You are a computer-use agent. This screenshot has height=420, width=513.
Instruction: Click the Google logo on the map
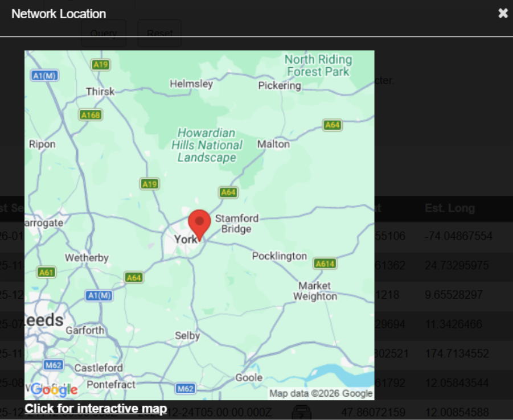(54, 390)
